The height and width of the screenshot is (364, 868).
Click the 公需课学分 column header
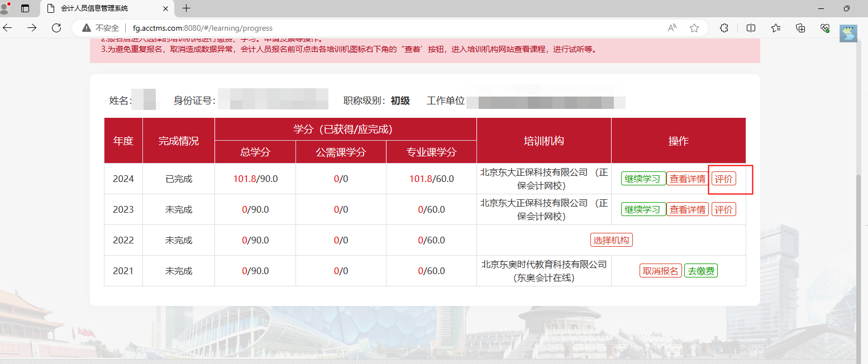pos(341,152)
